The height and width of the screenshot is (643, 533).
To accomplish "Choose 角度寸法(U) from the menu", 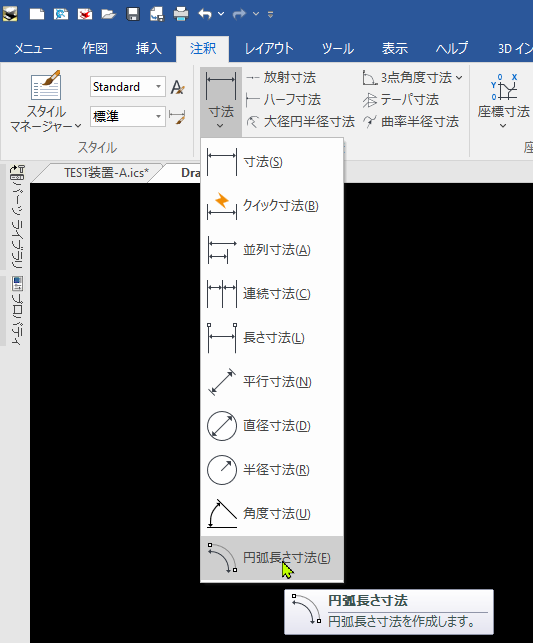I will coord(272,513).
